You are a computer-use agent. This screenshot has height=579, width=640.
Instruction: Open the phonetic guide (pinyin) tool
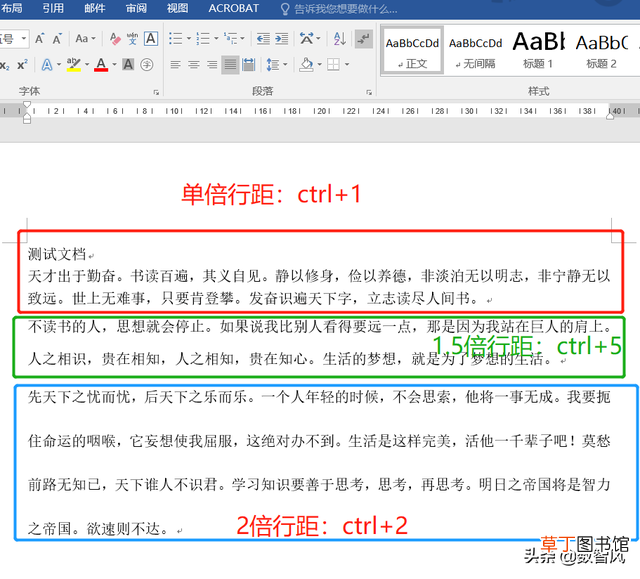click(x=132, y=39)
